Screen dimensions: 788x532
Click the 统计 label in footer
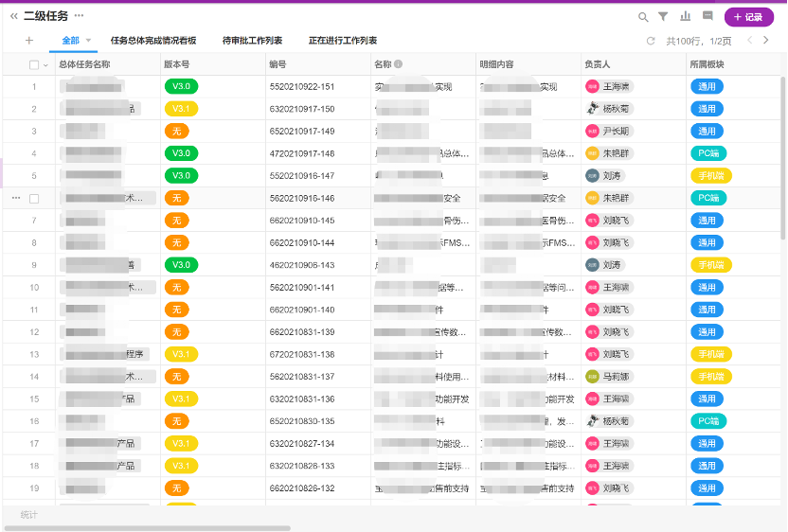(x=30, y=514)
